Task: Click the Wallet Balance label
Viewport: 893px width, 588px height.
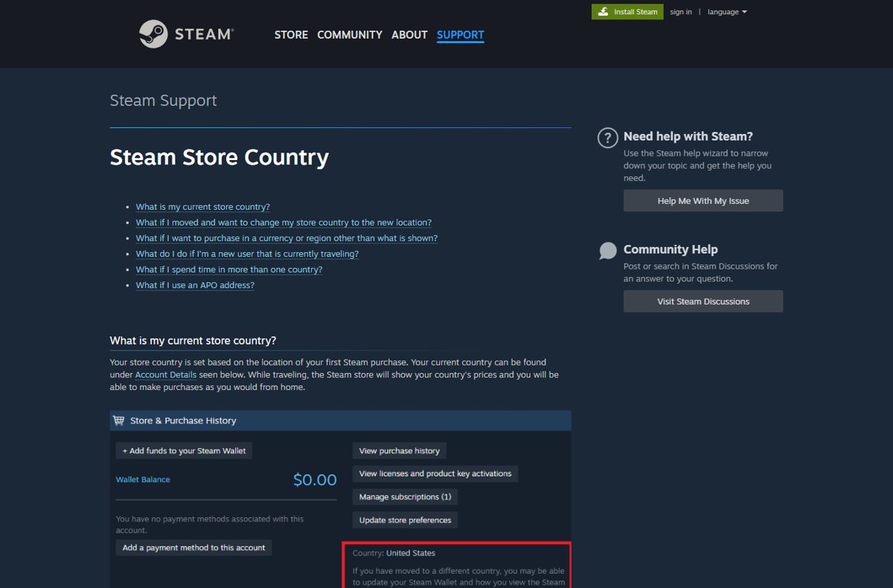Action: point(143,479)
